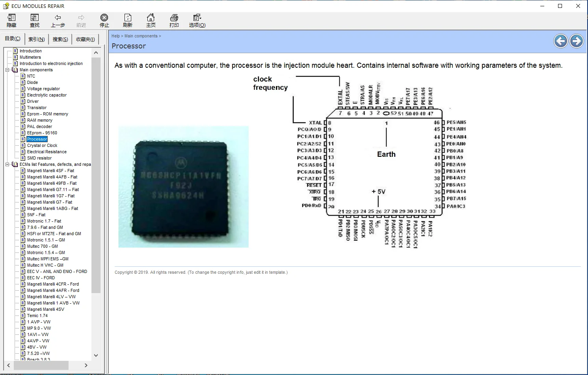Click the tree horizontal scrollbar right arrow
Viewport: 588px width, 375px height.
(86, 366)
